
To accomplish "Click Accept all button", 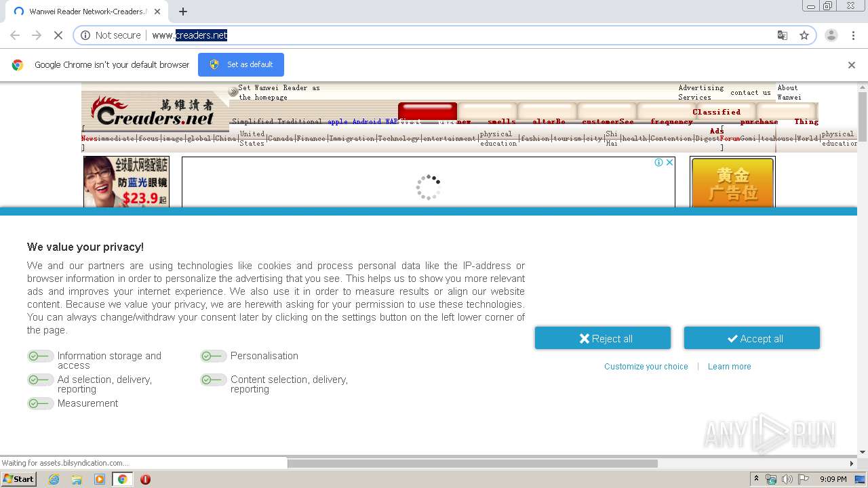I will pyautogui.click(x=752, y=338).
